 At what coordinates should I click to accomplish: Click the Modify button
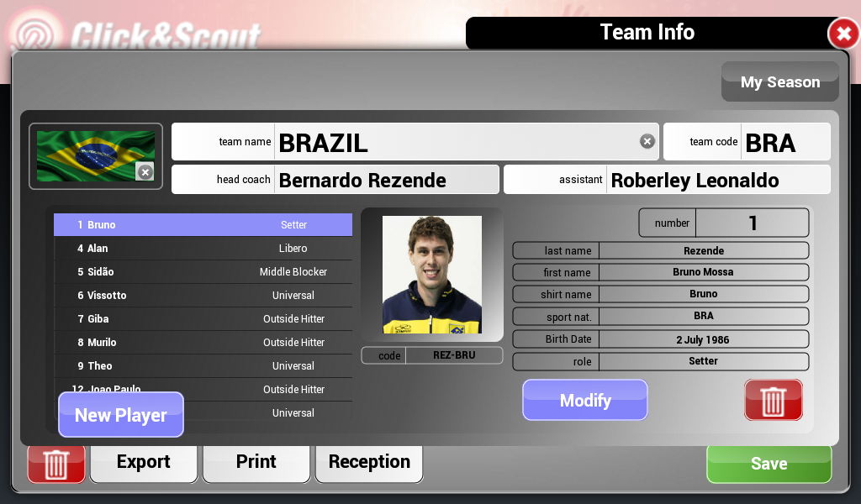click(x=585, y=400)
